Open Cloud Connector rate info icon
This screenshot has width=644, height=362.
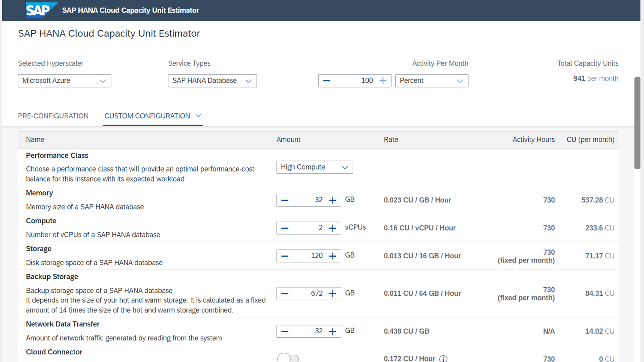tap(443, 358)
